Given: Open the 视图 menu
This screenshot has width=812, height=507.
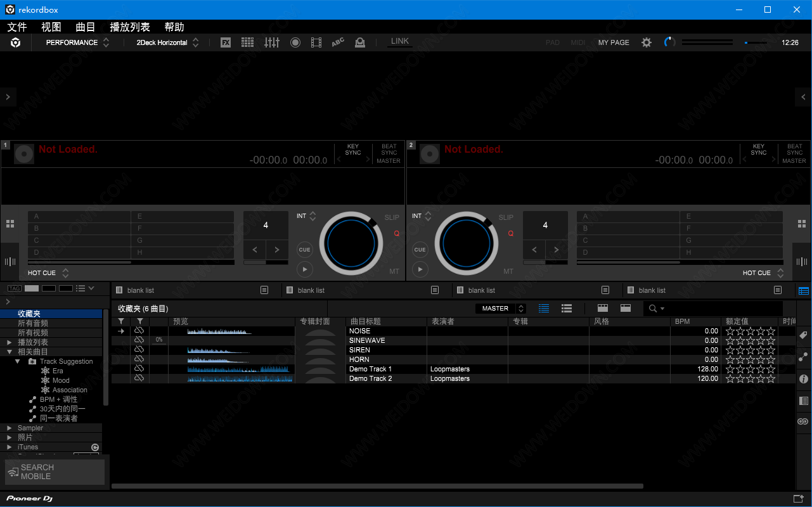Looking at the screenshot, I should tap(51, 27).
